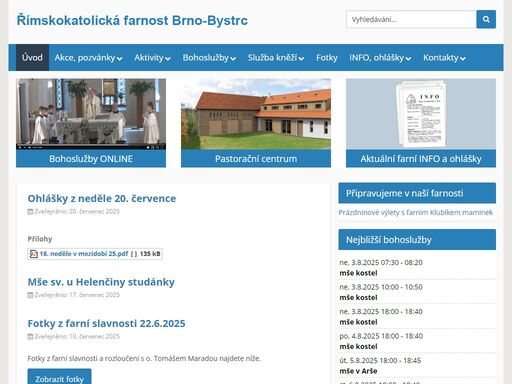Open Prázdninové výlety s farním Klubíkem maminek

(x=416, y=213)
